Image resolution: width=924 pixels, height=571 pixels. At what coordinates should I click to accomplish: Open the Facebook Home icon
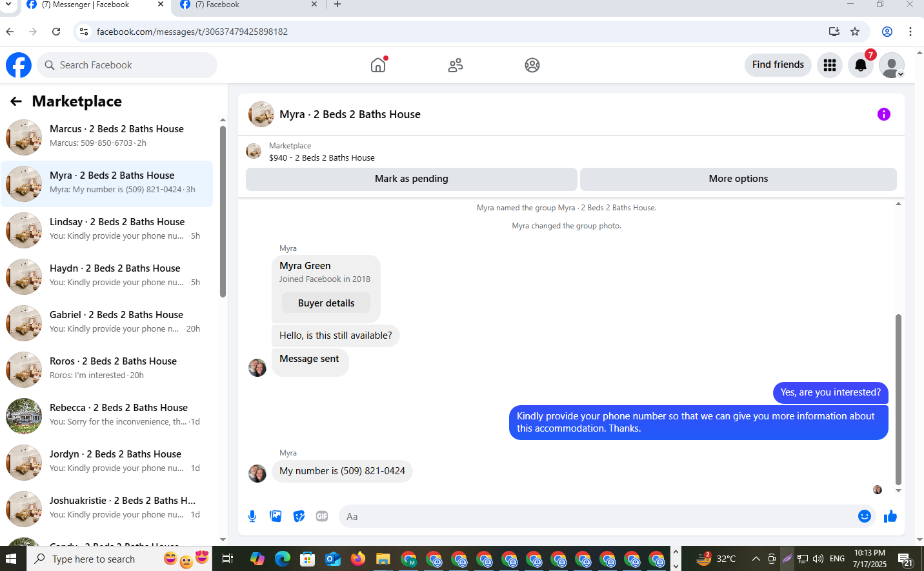[x=378, y=65]
